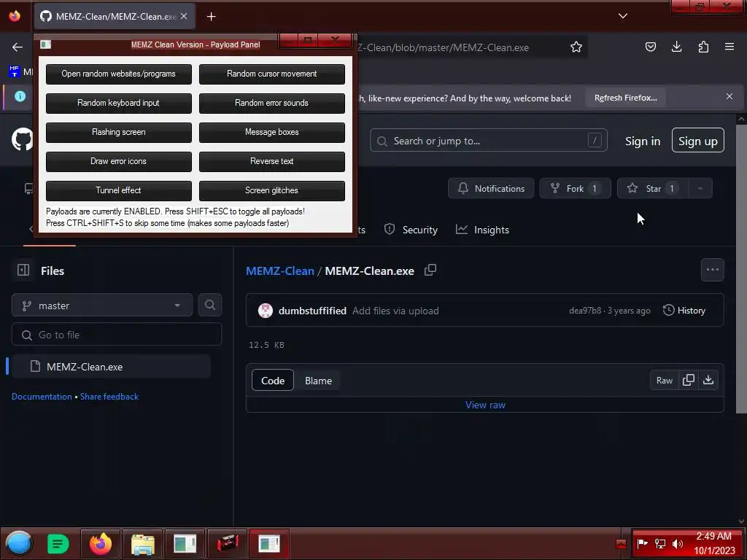Expand the Star lists dropdown arrow
Screen dimensions: 747x560
(700, 189)
